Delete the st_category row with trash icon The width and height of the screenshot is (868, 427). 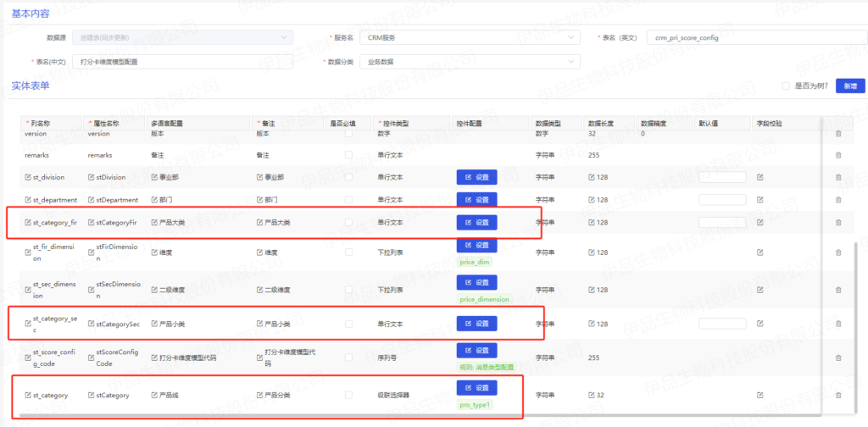pyautogui.click(x=838, y=396)
